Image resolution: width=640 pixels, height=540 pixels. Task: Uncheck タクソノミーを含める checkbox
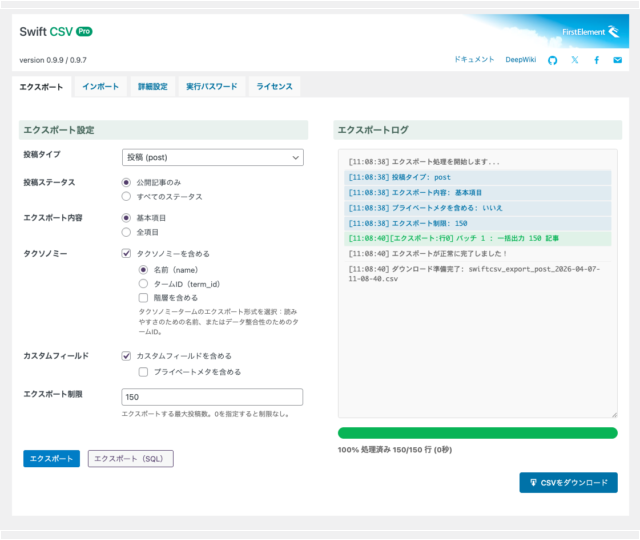pyautogui.click(x=126, y=254)
